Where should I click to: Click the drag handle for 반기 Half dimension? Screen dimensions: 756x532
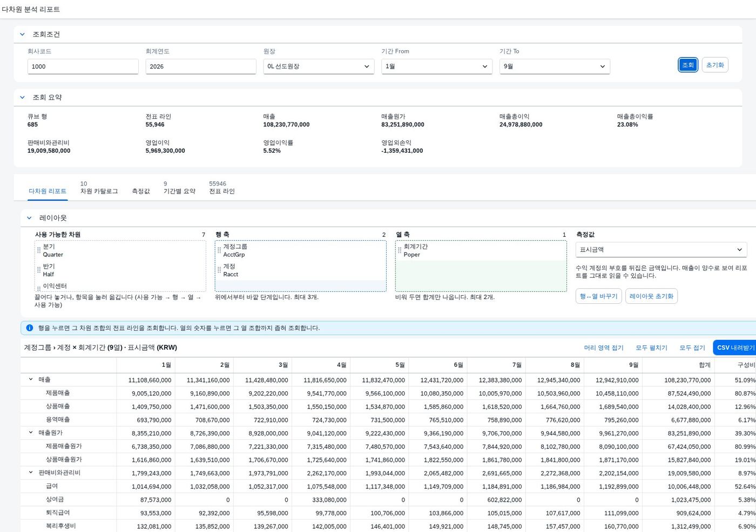click(39, 270)
